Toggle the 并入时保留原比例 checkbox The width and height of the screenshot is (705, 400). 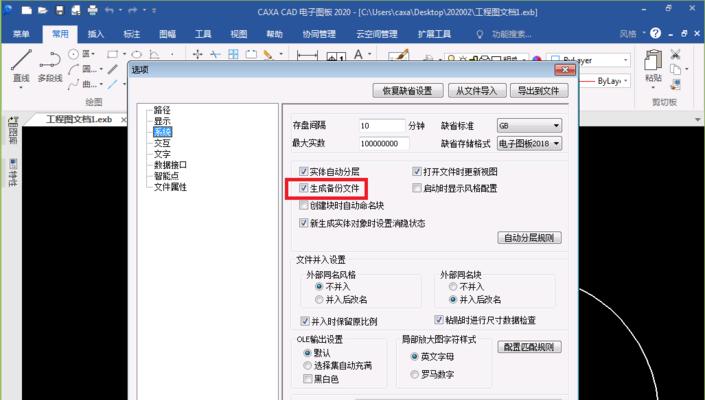[305, 321]
